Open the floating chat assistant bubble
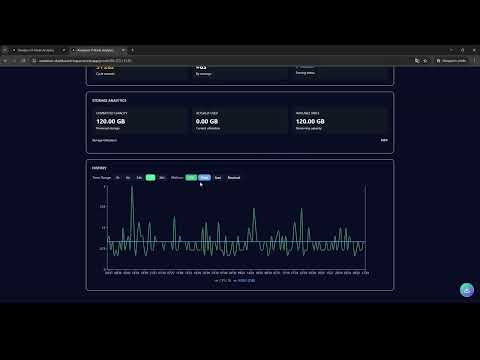The width and height of the screenshot is (480, 360). pos(467,290)
